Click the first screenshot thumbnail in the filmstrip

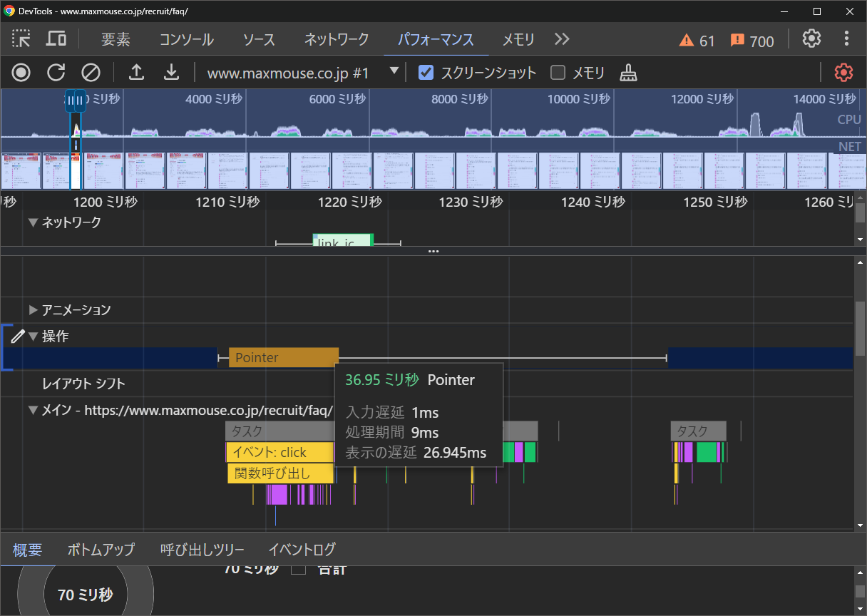tap(21, 171)
